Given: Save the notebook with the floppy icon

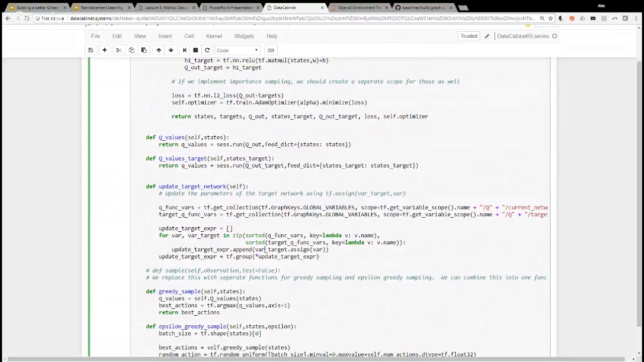Looking at the screenshot, I should point(91,50).
